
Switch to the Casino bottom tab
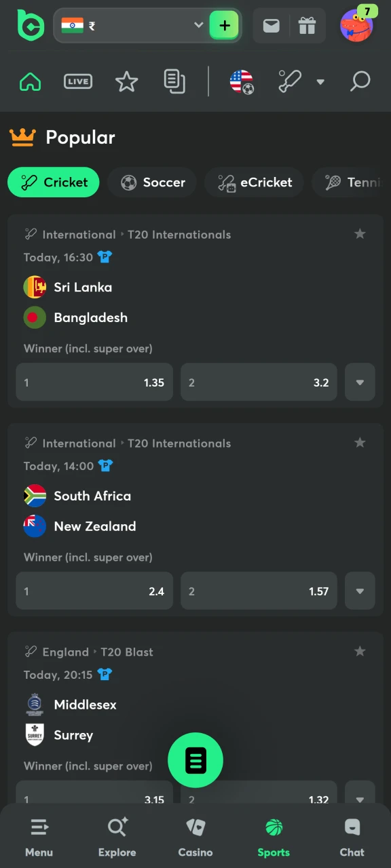(195, 837)
